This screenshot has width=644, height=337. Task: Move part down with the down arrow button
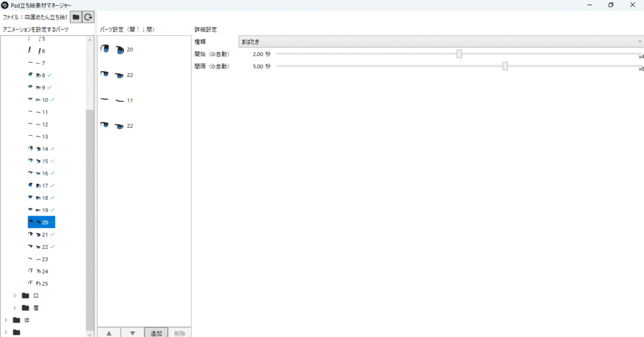pos(132,333)
